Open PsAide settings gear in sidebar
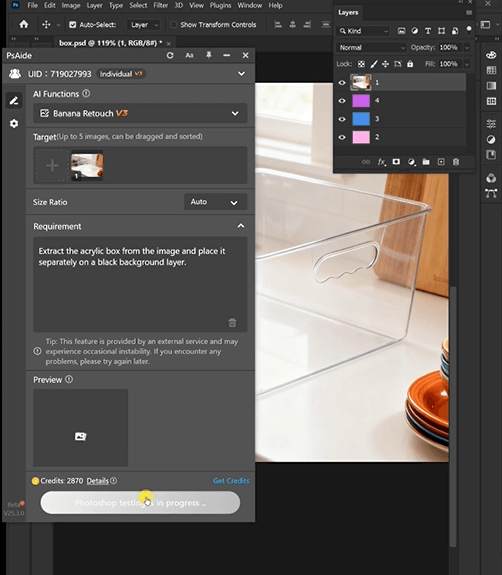502x575 pixels. [14, 124]
